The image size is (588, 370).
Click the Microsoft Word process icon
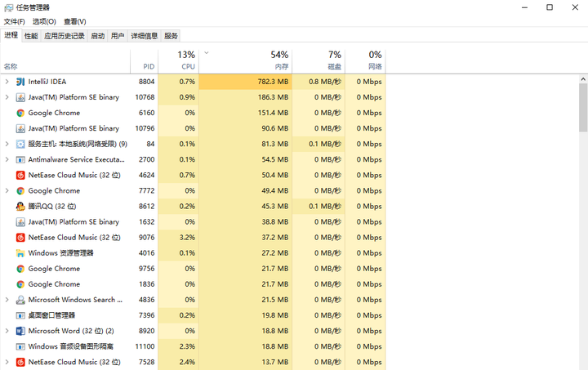20,331
